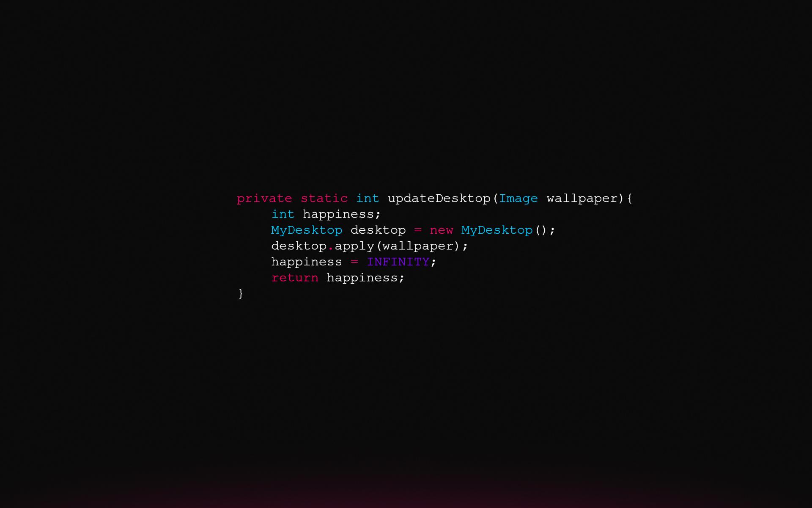Click the 'MyDesktop' class instantiation
Image resolution: width=812 pixels, height=508 pixels.
(x=496, y=230)
